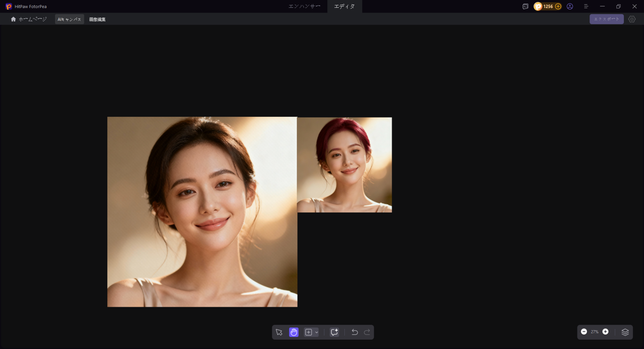Open the エンハンサー enhancer tab
Viewport: 644px width, 349px height.
(x=304, y=6)
